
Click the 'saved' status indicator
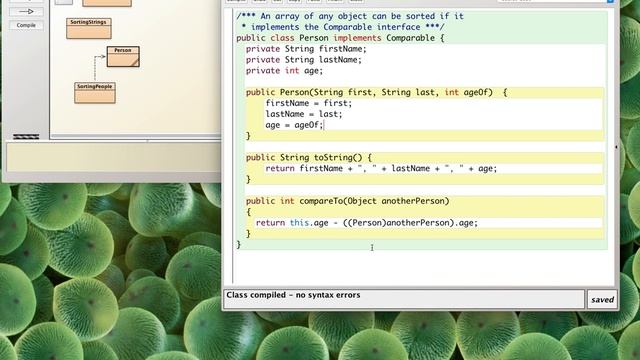pyautogui.click(x=602, y=300)
